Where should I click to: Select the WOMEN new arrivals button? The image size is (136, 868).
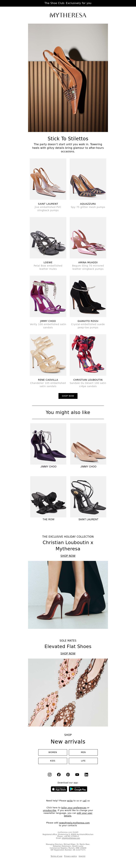(53, 752)
